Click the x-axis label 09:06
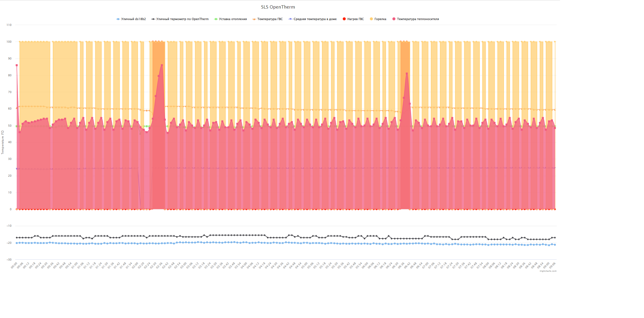This screenshot has height=318, width=644. click(552, 265)
